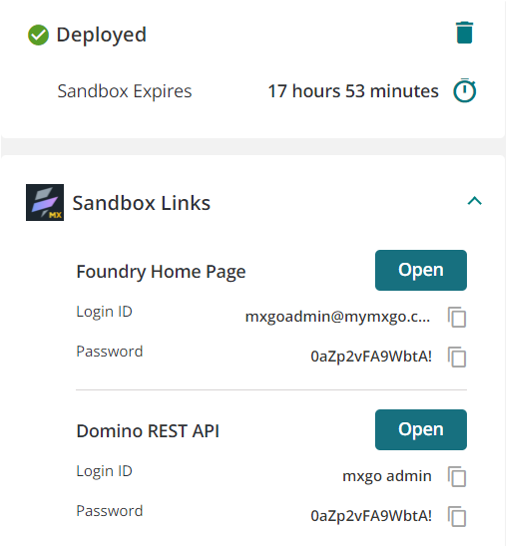The height and width of the screenshot is (546, 506).
Task: Click the Foundry password value text
Action: (371, 356)
